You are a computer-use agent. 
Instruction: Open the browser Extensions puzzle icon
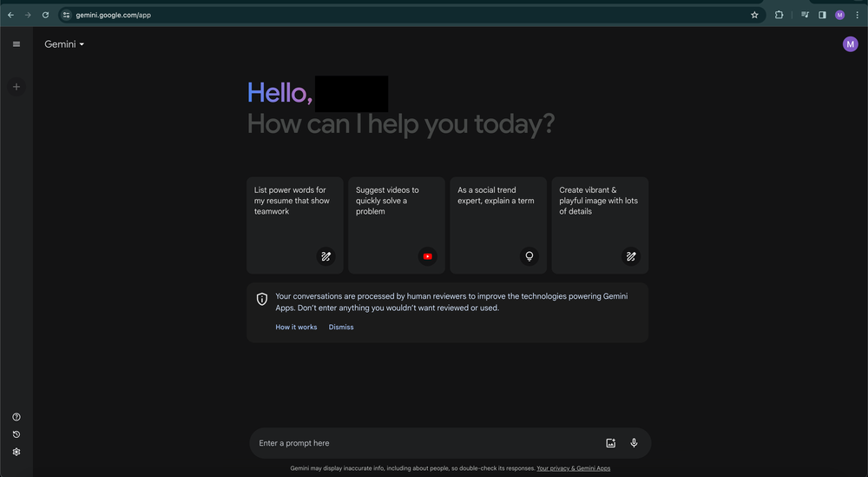click(779, 15)
